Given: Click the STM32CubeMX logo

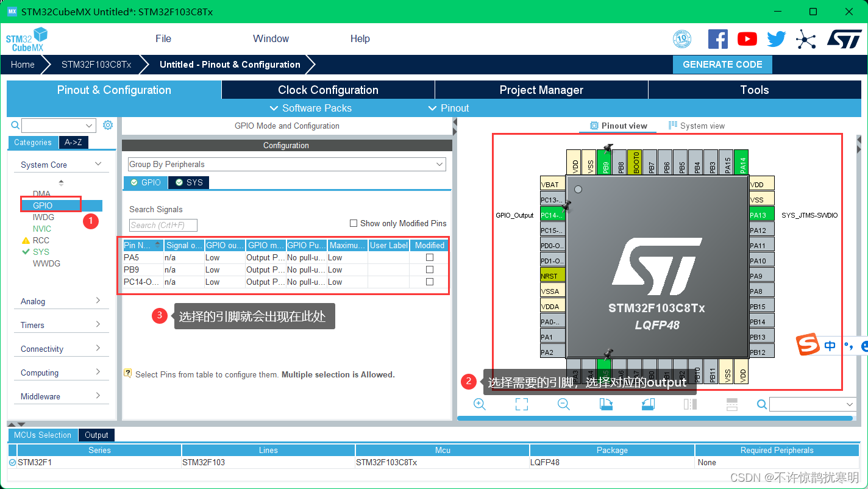Looking at the screenshot, I should click(27, 39).
